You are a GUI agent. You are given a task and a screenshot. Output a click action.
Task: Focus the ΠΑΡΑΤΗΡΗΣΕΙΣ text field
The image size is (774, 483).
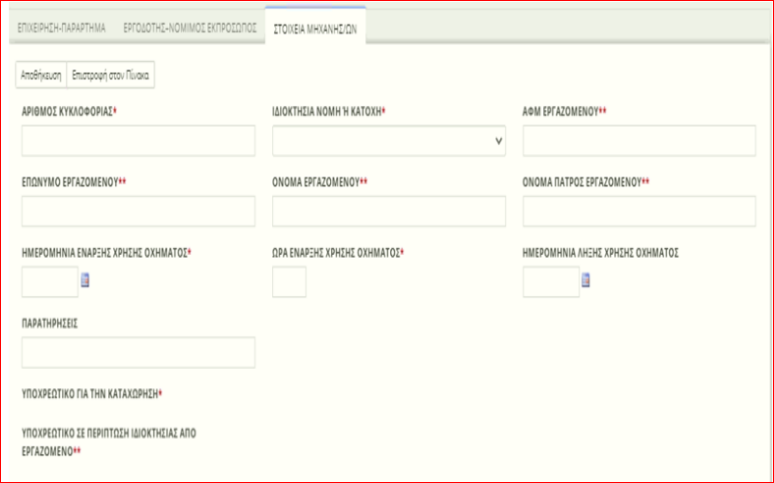coord(138,352)
